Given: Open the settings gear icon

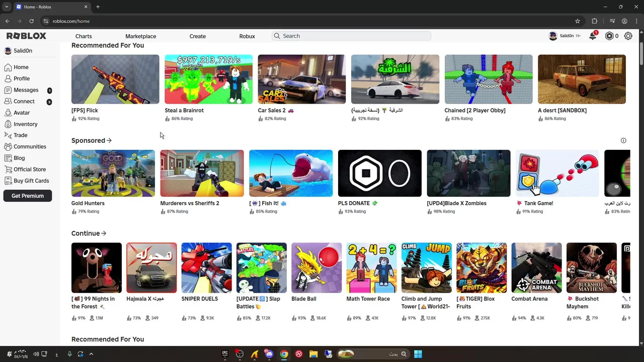Looking at the screenshot, I should click(x=628, y=36).
